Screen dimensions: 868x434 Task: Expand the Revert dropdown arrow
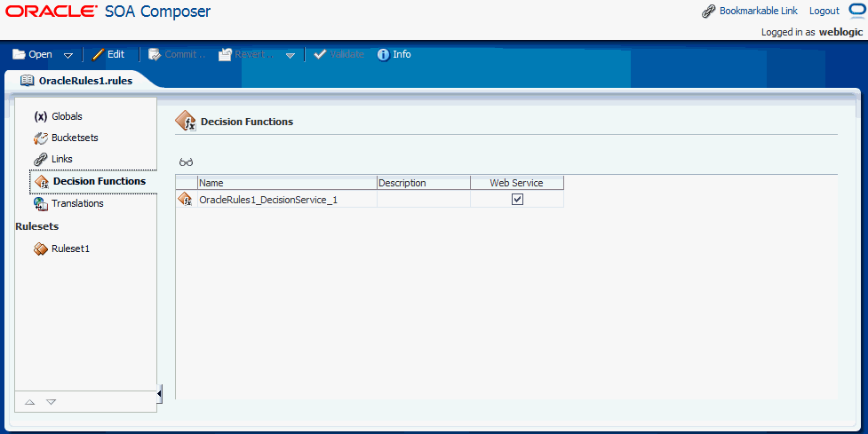[290, 55]
